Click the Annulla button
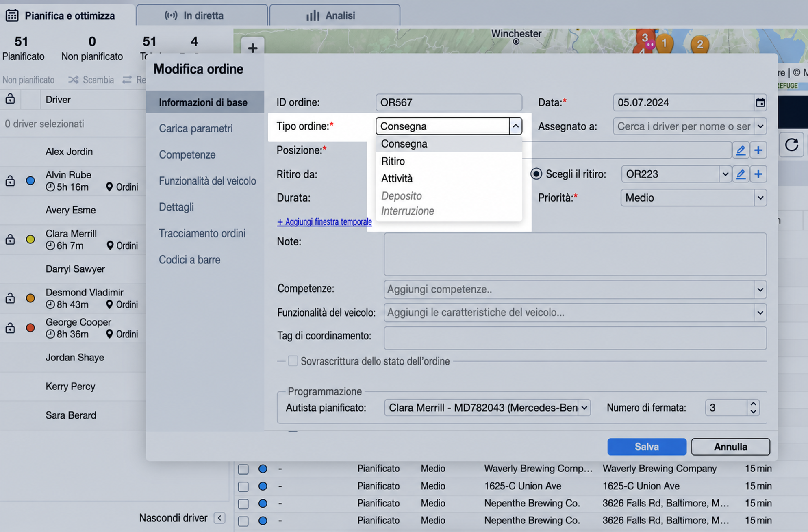 (x=730, y=447)
